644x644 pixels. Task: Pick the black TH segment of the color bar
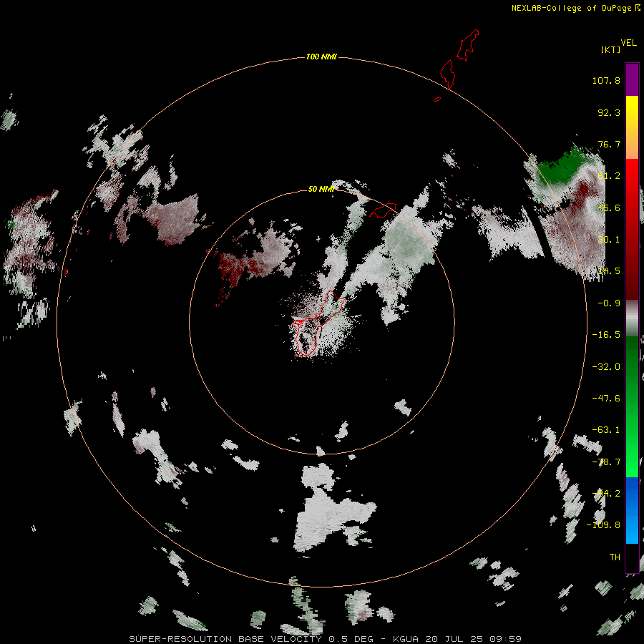coord(632,557)
